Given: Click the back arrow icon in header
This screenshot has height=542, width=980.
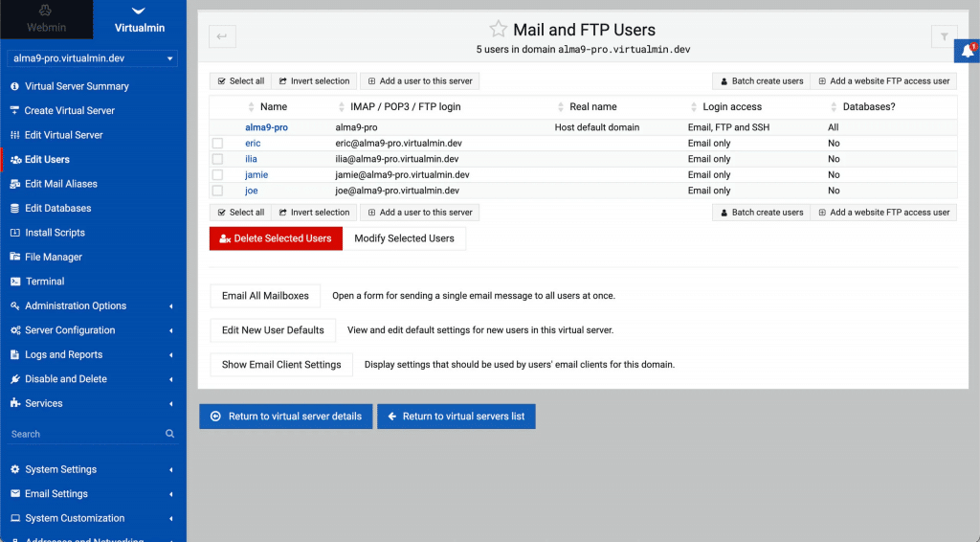Looking at the screenshot, I should pos(222,36).
